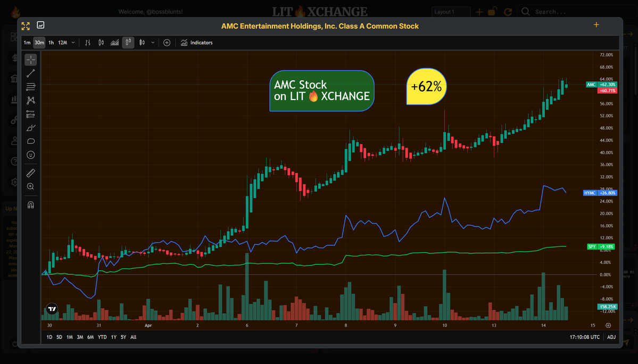The height and width of the screenshot is (364, 638).
Task: Open chart axis settings gear icon
Action: 608,325
